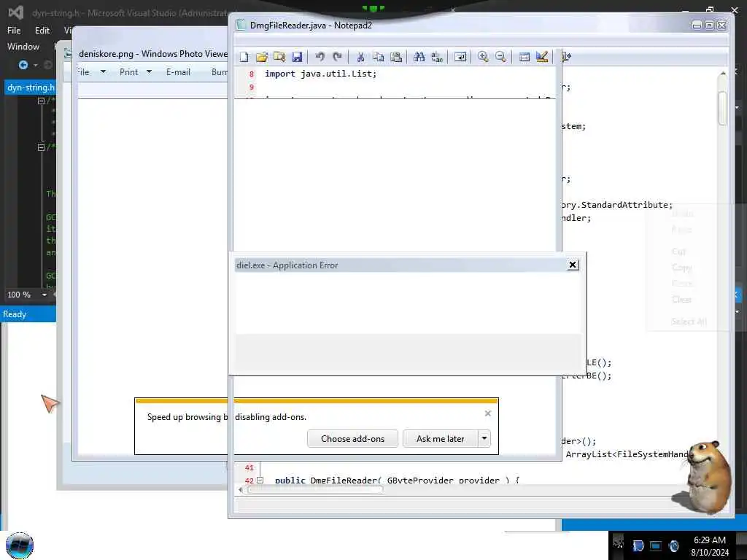Click the volume speaker tray icon
Screen dimensions: 747x560
[673, 545]
